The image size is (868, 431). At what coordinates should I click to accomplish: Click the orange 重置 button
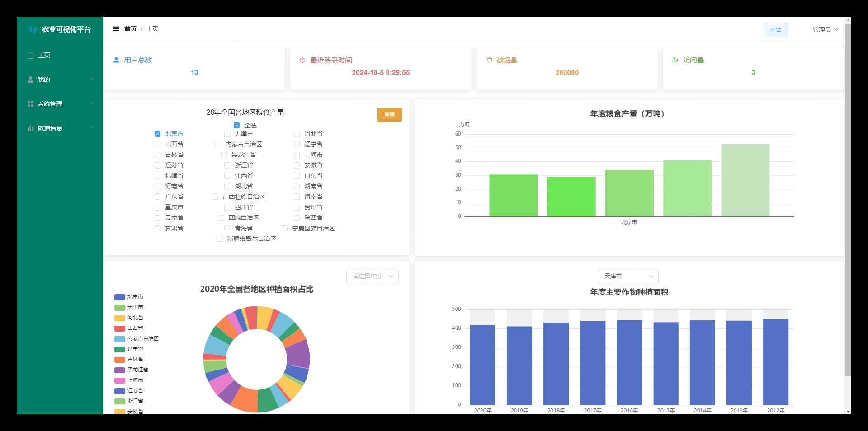(390, 115)
